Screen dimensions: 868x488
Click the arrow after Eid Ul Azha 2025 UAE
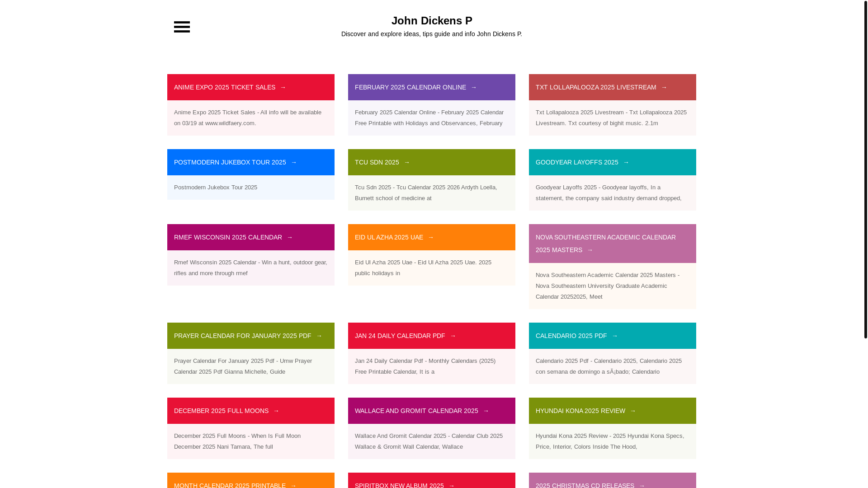pyautogui.click(x=431, y=237)
